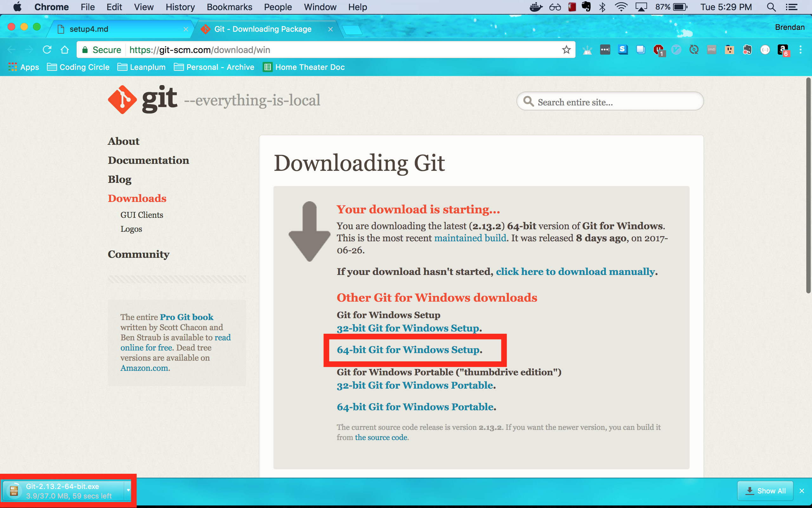Image resolution: width=812 pixels, height=508 pixels.
Task: Open a new tab button
Action: (x=352, y=30)
